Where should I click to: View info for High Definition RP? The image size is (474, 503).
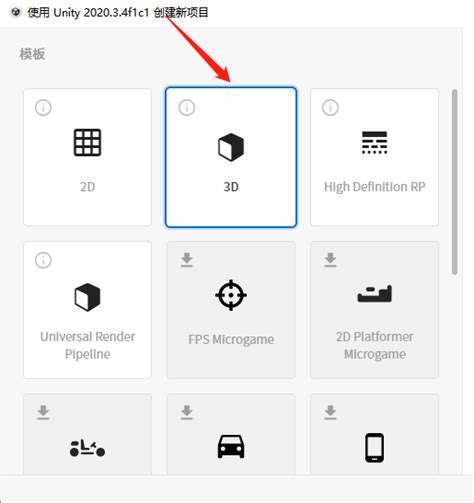point(330,108)
